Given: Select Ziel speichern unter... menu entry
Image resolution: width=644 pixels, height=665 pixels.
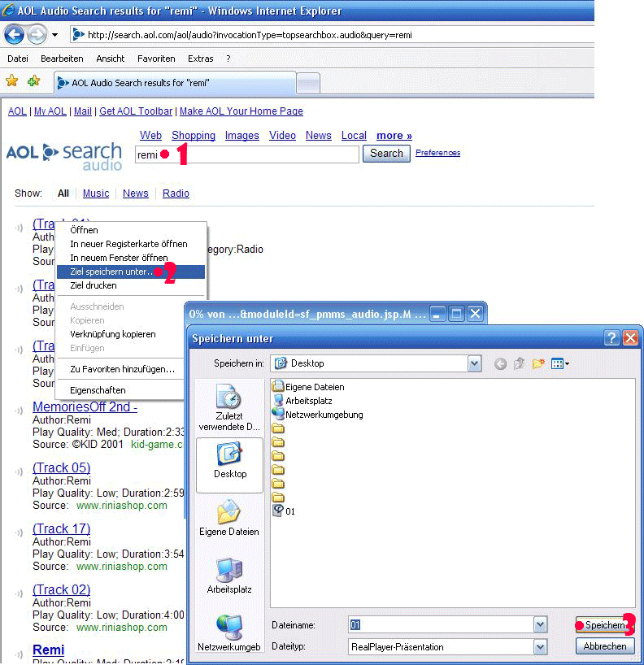Looking at the screenshot, I should pyautogui.click(x=131, y=272).
